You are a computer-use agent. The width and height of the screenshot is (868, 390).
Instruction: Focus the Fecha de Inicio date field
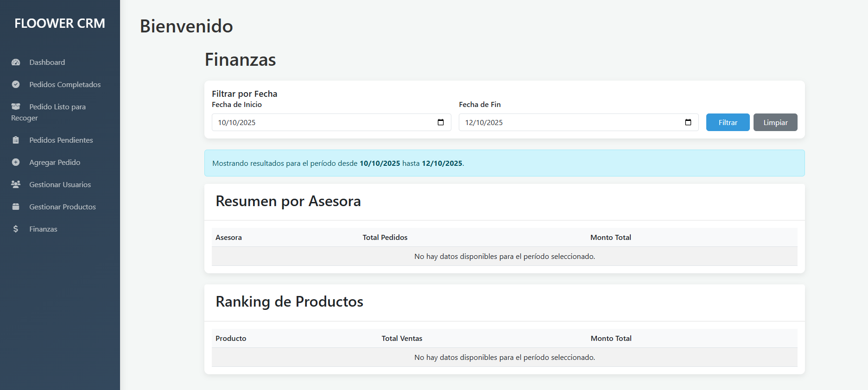tap(320, 122)
